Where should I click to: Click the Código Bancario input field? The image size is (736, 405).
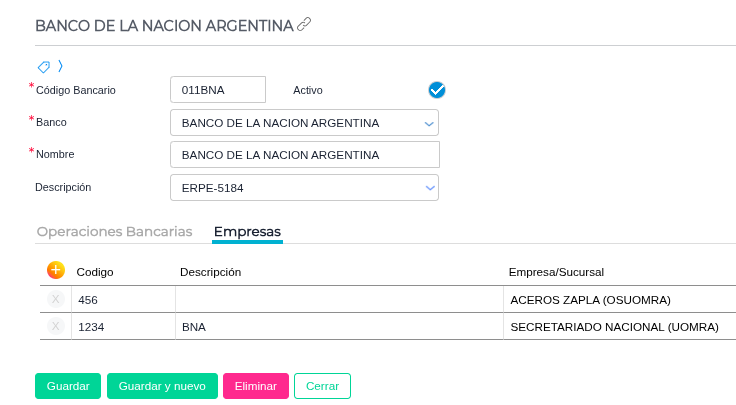218,90
